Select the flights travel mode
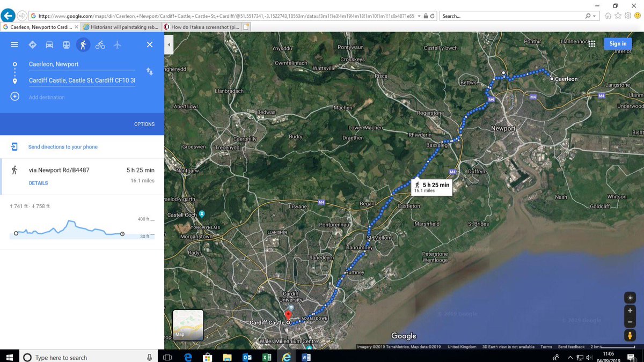This screenshot has width=644, height=362. point(117,45)
